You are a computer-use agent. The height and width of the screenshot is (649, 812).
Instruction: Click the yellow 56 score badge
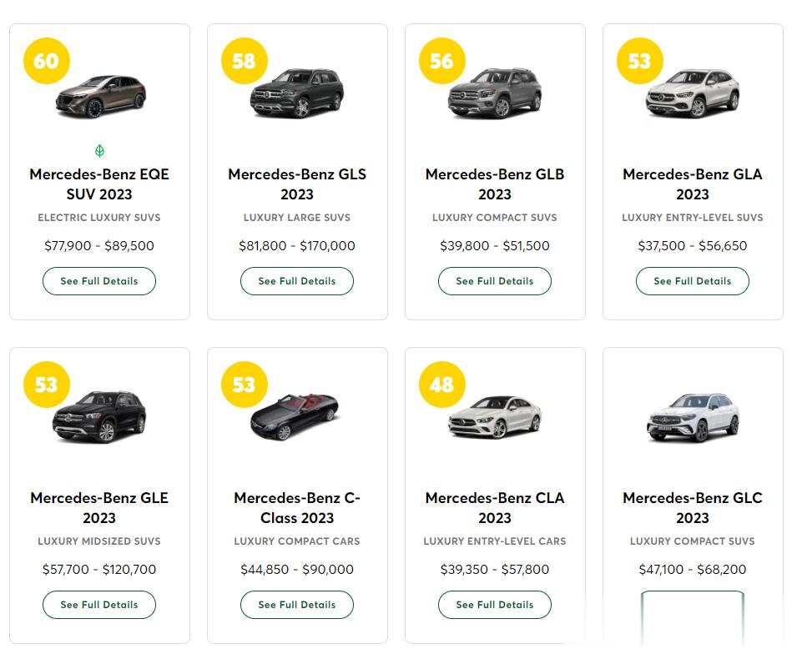tap(442, 61)
